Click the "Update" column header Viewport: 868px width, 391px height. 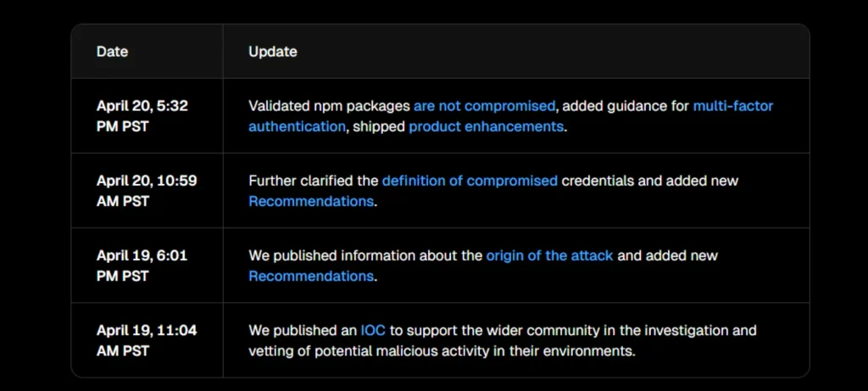pyautogui.click(x=272, y=52)
